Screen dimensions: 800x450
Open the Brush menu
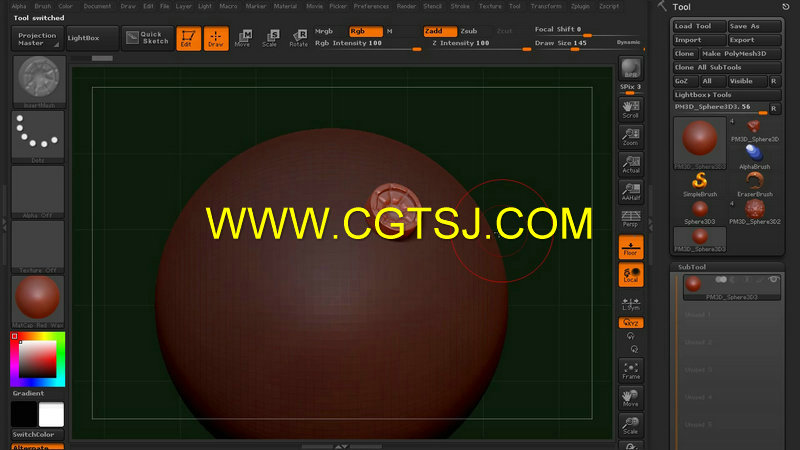tap(43, 6)
